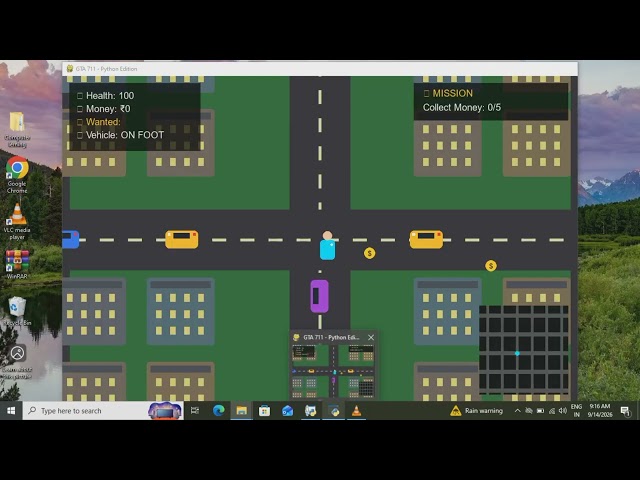Open the Recycle Bin on the desktop
Screen dimensions: 640x480
coord(17,311)
